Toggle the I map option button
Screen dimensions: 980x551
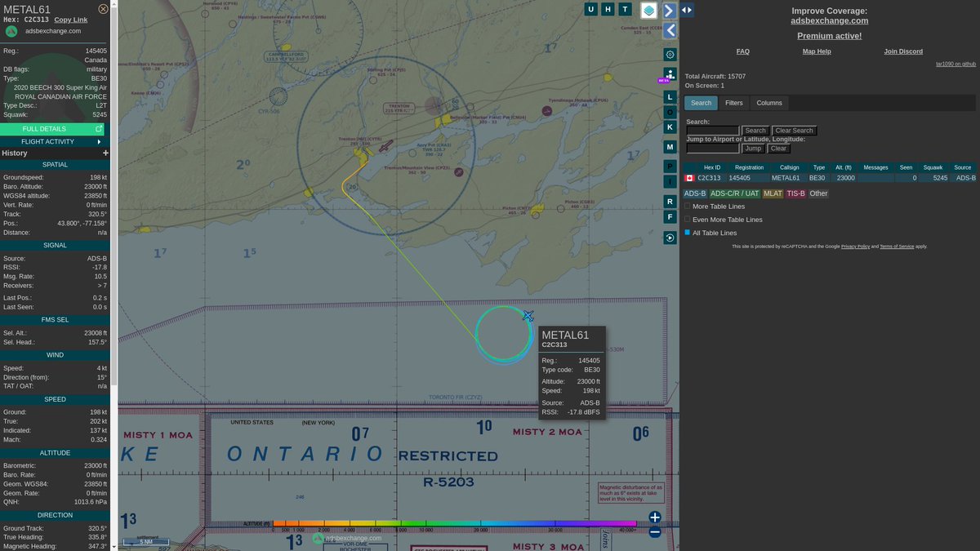coord(670,181)
